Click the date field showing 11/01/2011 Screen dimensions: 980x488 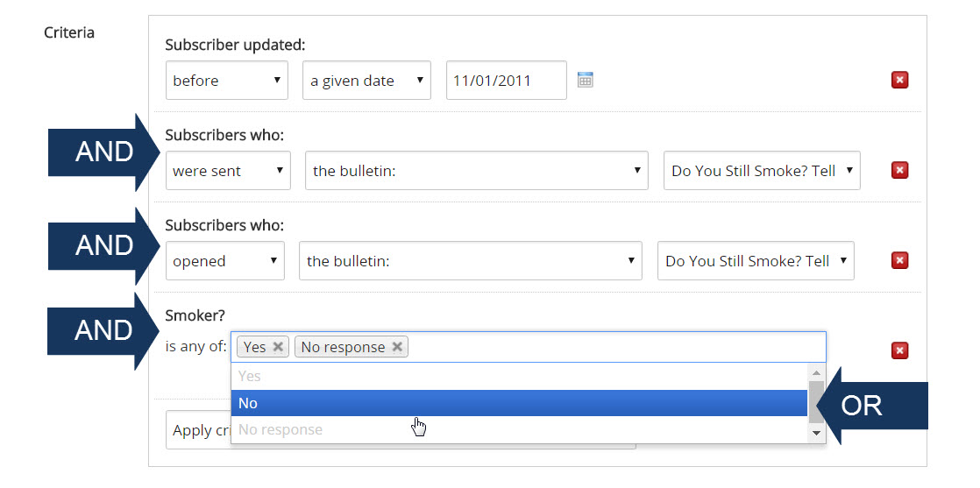[x=506, y=81]
